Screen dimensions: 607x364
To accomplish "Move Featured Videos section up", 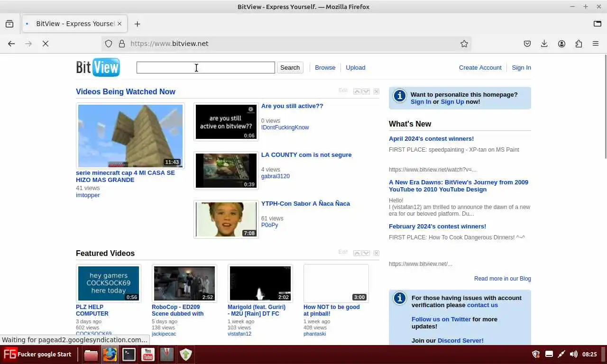I will click(x=357, y=253).
